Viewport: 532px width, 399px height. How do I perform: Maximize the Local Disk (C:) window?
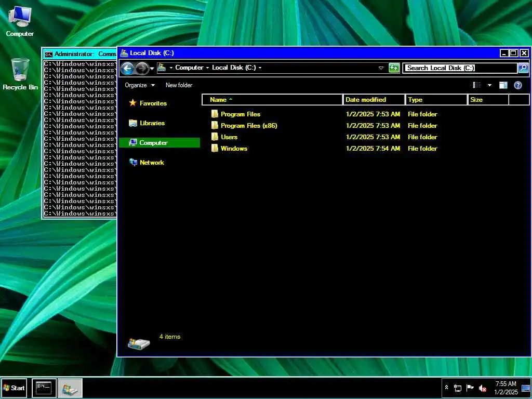(x=514, y=54)
